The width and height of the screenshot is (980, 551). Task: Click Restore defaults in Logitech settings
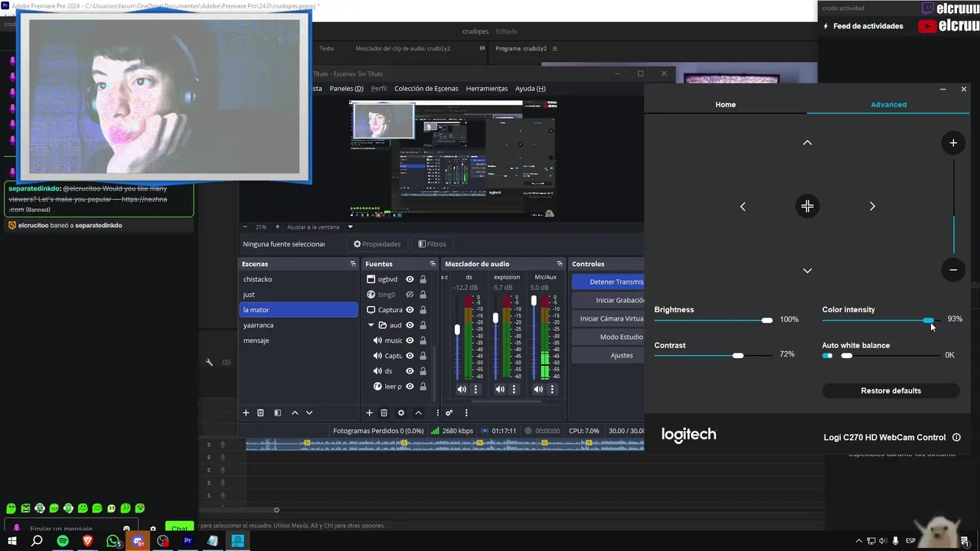pyautogui.click(x=890, y=391)
